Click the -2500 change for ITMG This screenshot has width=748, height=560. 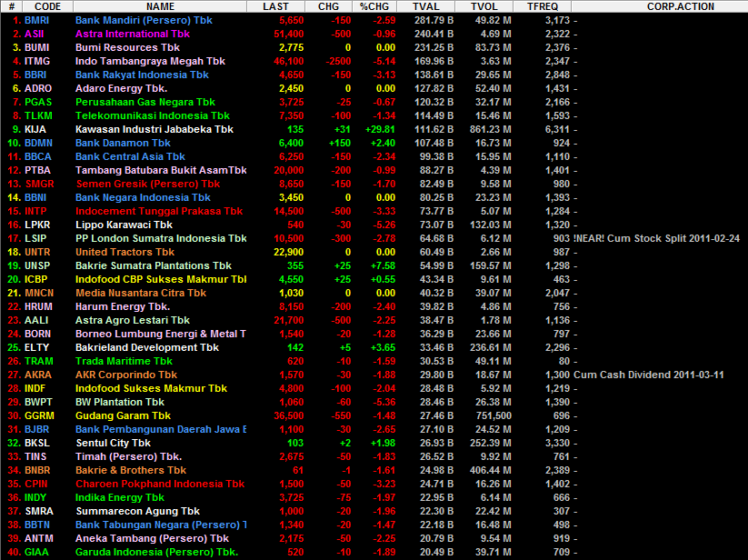point(338,61)
